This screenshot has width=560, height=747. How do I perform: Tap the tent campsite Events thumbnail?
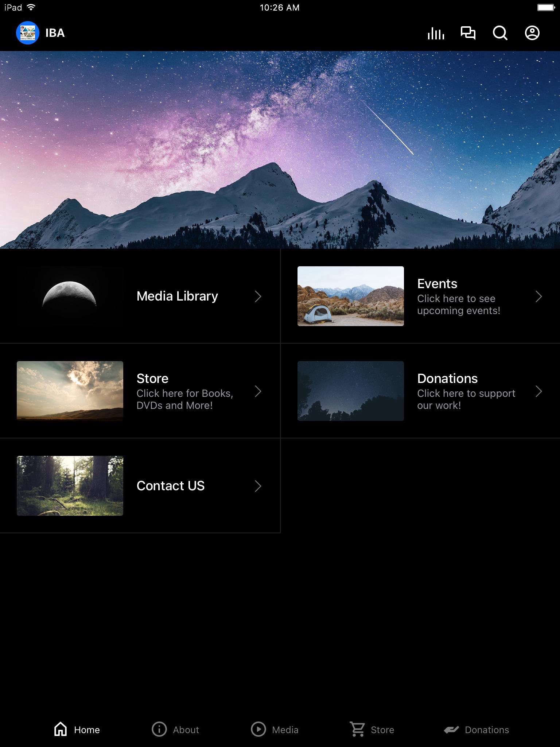click(350, 296)
